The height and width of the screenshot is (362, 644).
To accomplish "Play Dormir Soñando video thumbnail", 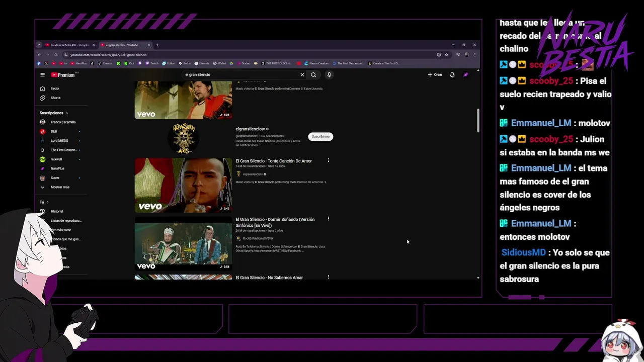I will [x=183, y=244].
